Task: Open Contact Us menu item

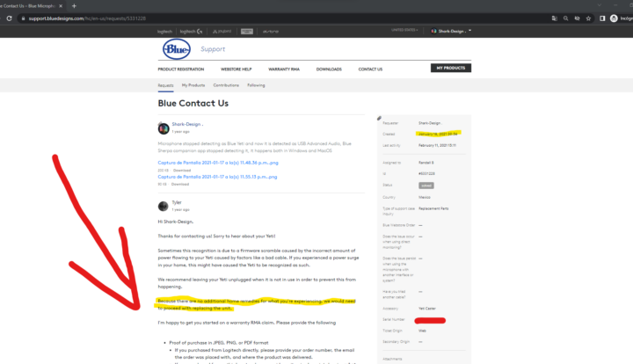Action: (x=370, y=69)
